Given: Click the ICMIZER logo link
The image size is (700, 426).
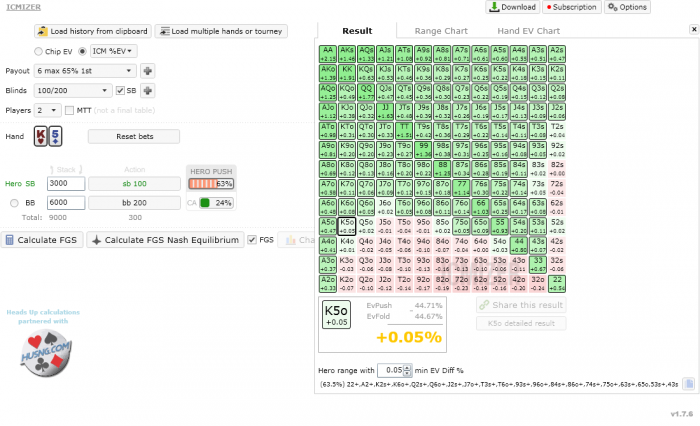Looking at the screenshot, I should coord(23,7).
